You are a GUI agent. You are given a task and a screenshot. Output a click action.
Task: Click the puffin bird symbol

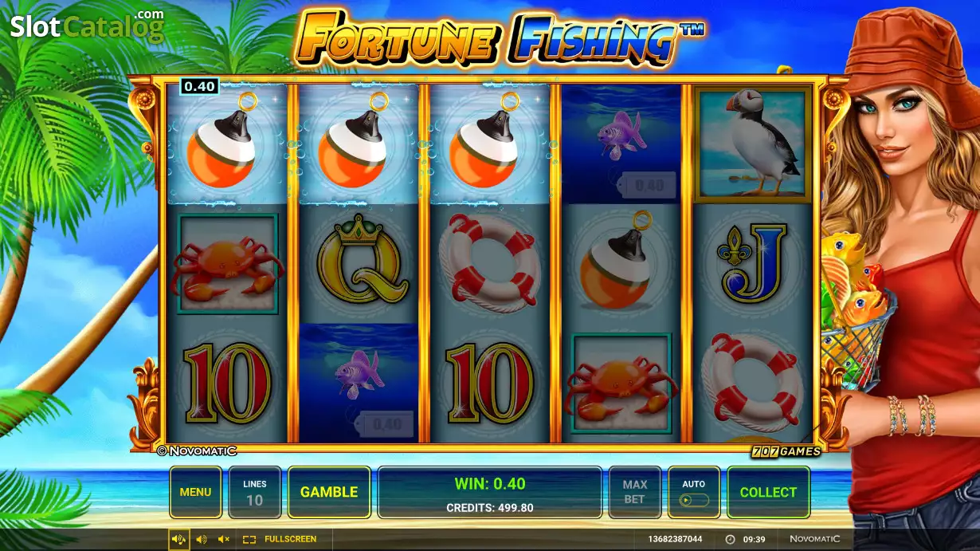[x=753, y=144]
